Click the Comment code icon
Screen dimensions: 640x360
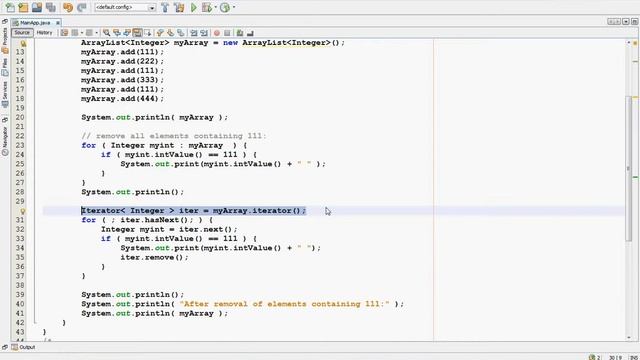click(x=240, y=33)
